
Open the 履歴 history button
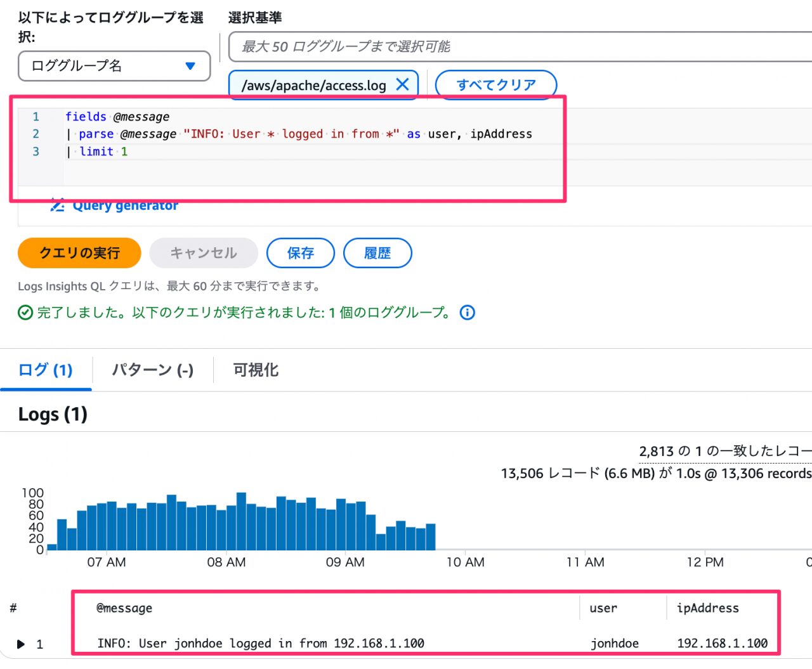(x=377, y=253)
